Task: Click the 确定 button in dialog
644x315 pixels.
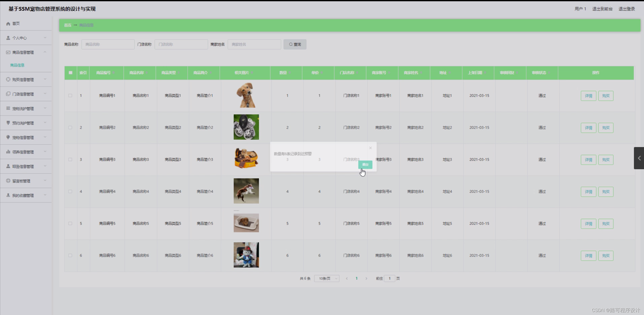Action: pyautogui.click(x=365, y=165)
